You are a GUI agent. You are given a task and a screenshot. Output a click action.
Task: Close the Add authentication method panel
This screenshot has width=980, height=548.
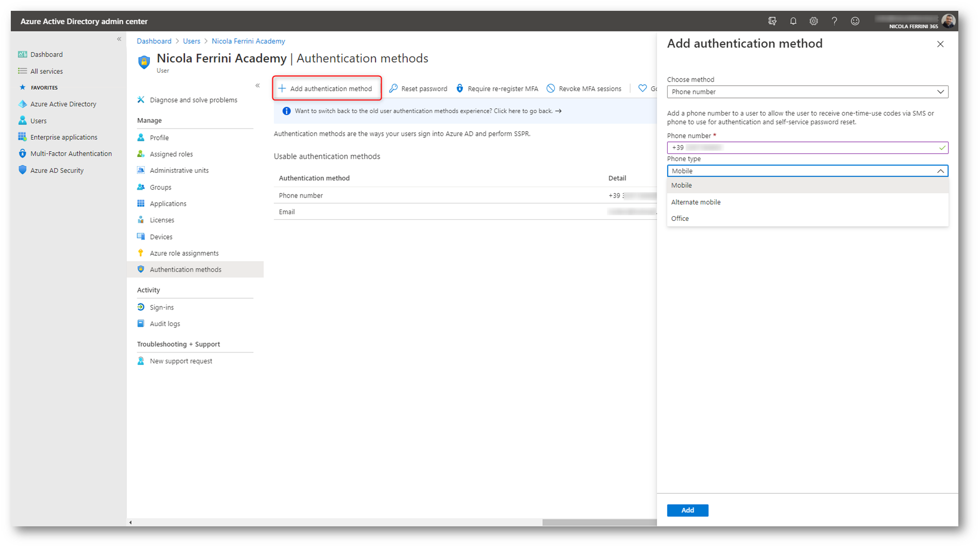940,44
